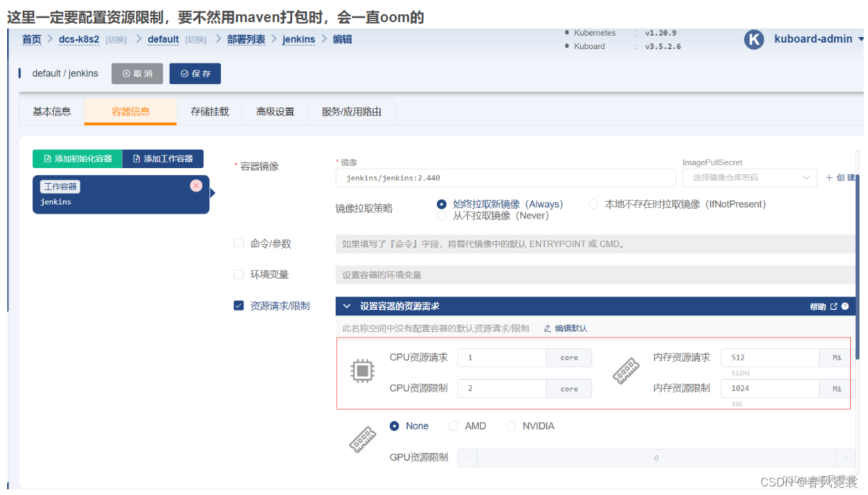Click the Kuboard v3.5.2.6 version text
The image size is (868, 495).
(663, 46)
